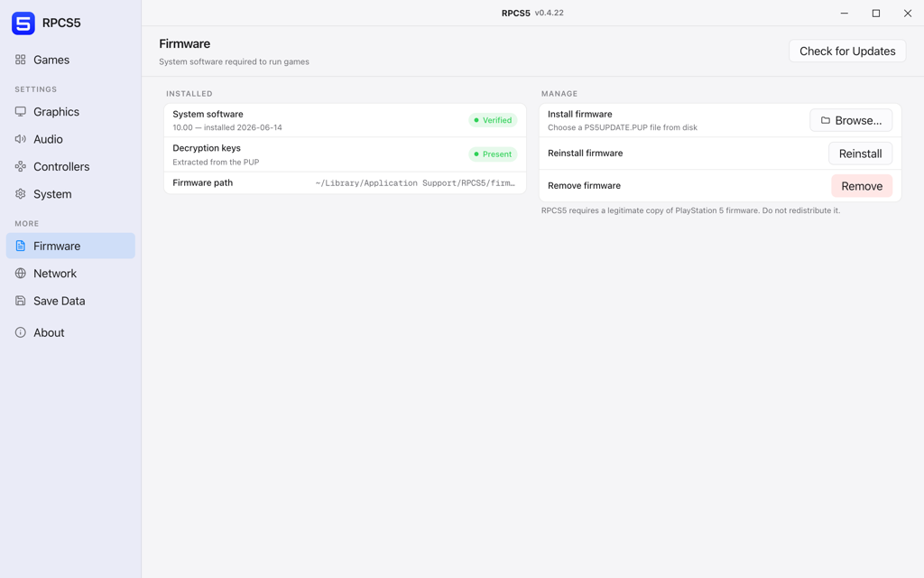Viewport: 924px width, 578px height.
Task: Close the RPCS5 window
Action: pyautogui.click(x=908, y=13)
